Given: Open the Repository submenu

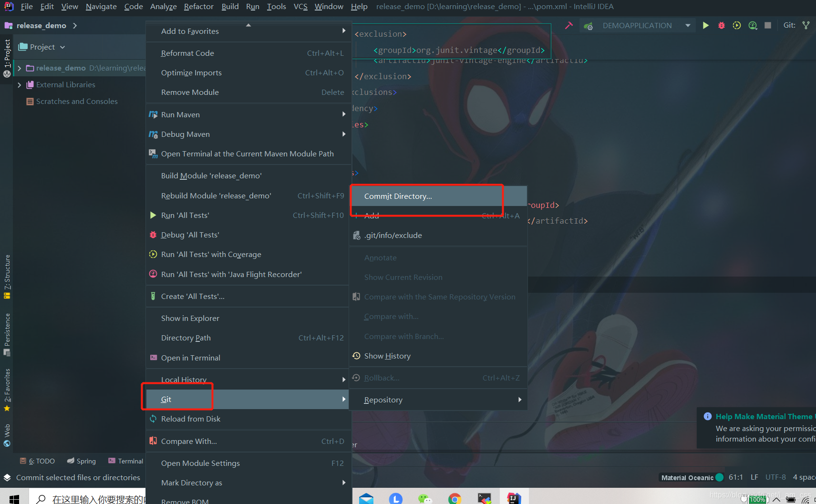Looking at the screenshot, I should click(x=439, y=400).
